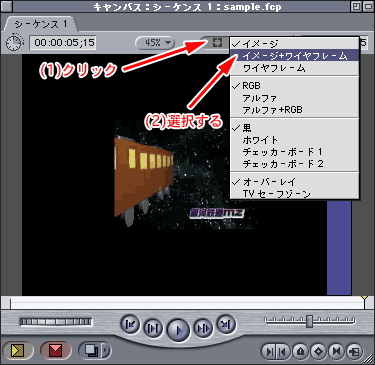Click the 00:00:05;15 timecode field
Viewport: 375px width, 365px height.
tap(63, 43)
